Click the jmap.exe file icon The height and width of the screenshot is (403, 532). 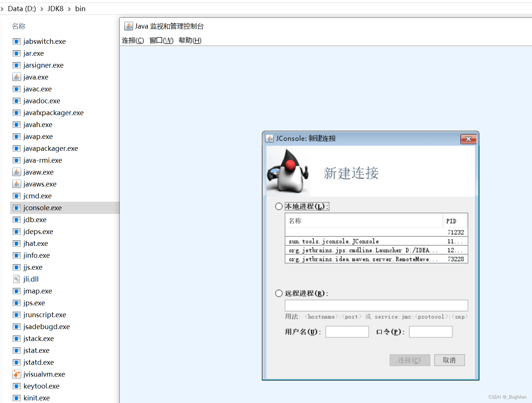click(17, 291)
